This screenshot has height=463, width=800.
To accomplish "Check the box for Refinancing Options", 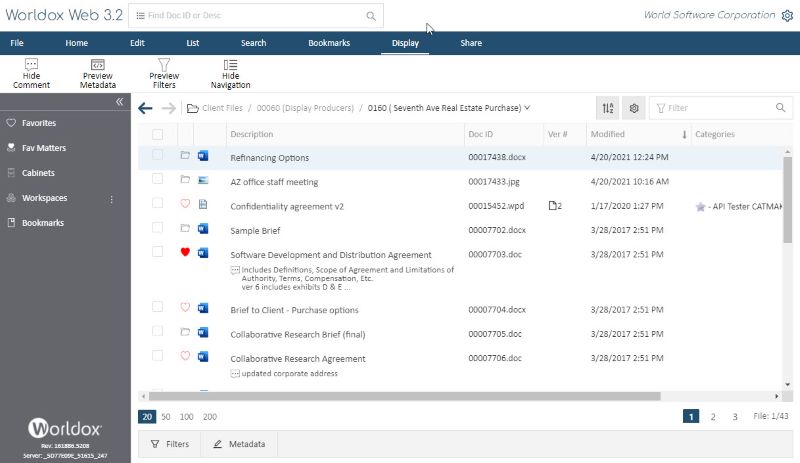I will click(158, 155).
